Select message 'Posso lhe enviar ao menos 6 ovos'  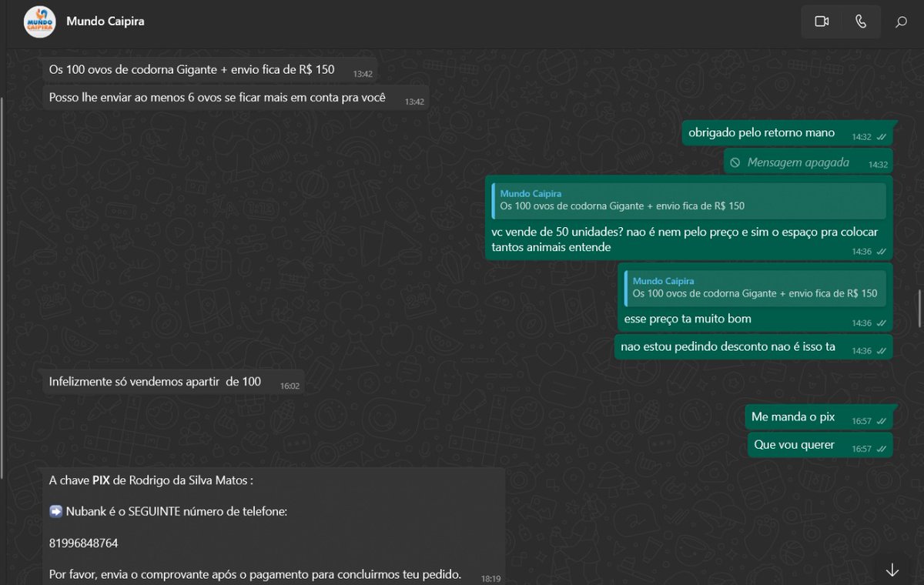coord(236,98)
